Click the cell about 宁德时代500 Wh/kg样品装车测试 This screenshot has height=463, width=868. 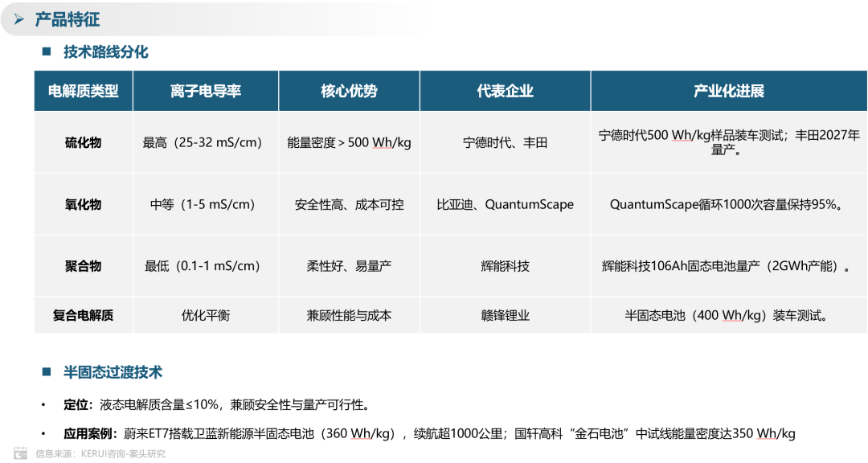pyautogui.click(x=728, y=142)
